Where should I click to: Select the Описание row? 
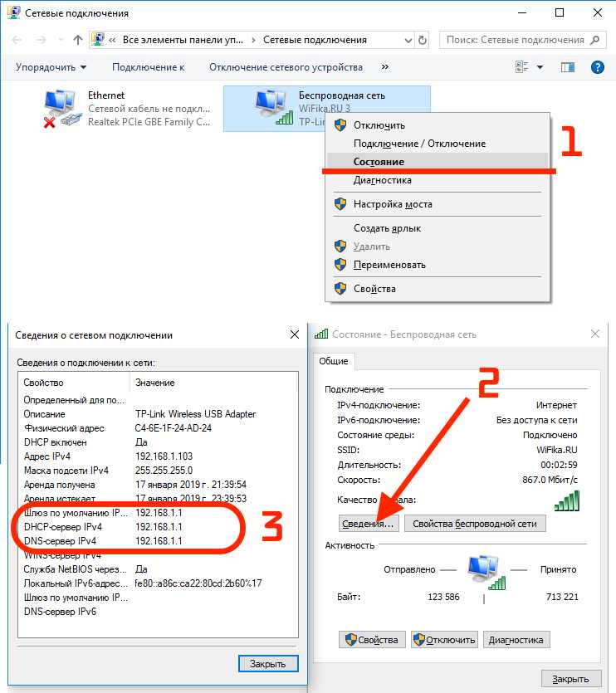pyautogui.click(x=158, y=414)
